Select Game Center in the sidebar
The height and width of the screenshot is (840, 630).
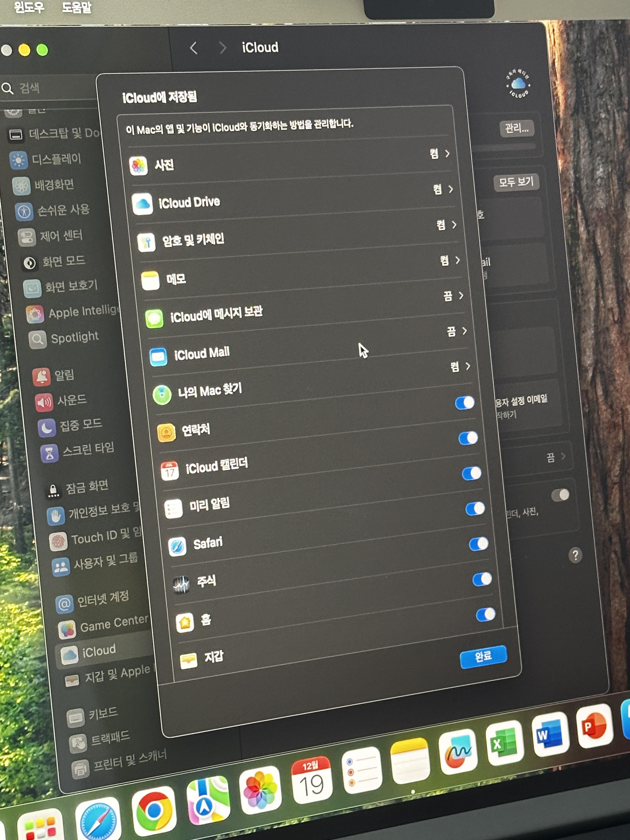103,625
